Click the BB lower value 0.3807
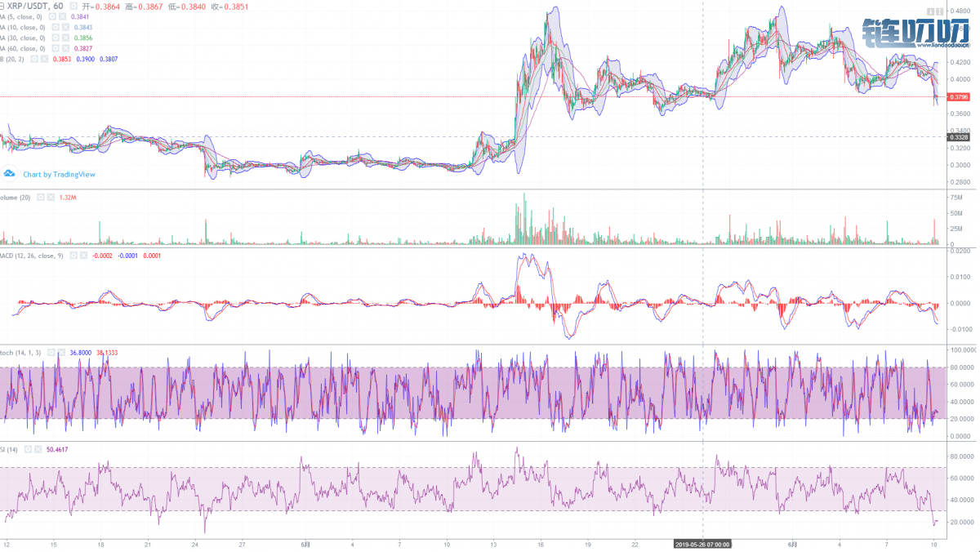980x552 pixels. (x=109, y=59)
